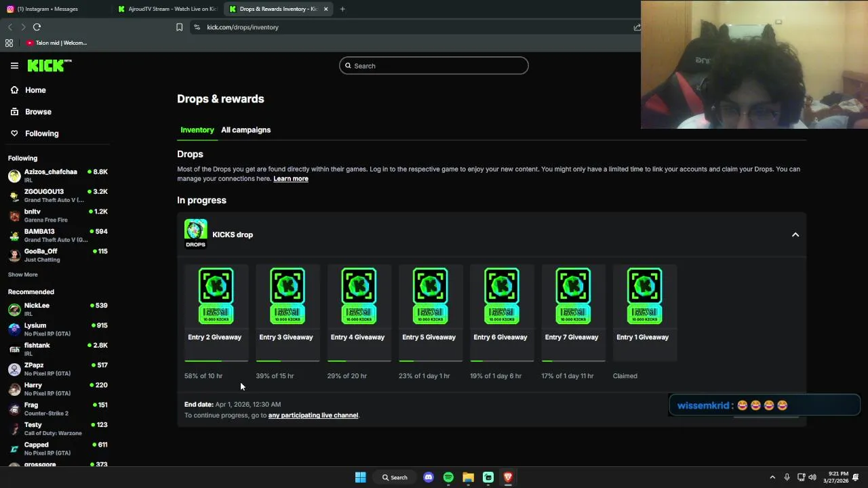The height and width of the screenshot is (488, 868).
Task: Open the Talon mid bookmark
Action: (57, 43)
